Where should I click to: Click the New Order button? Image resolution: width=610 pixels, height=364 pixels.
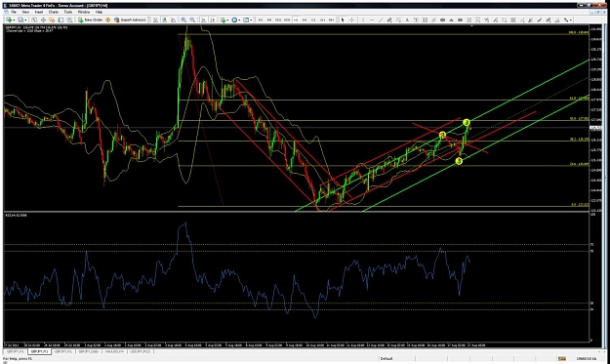[x=90, y=20]
